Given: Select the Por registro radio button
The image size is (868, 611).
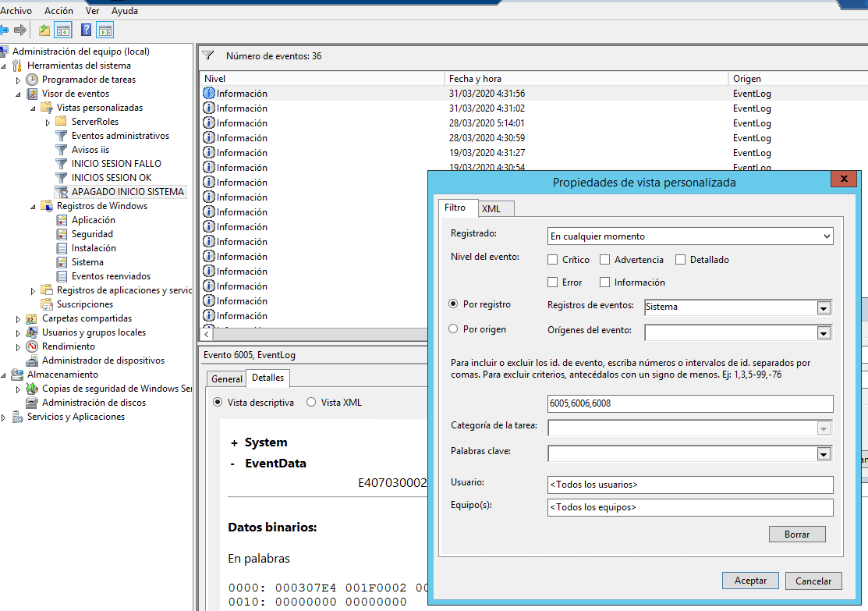Looking at the screenshot, I should point(453,304).
